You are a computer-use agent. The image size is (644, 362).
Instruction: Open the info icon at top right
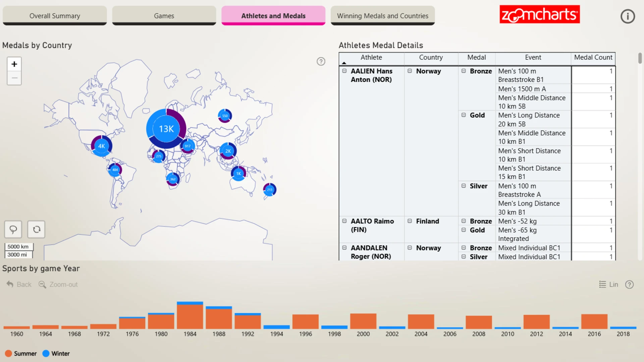point(628,16)
